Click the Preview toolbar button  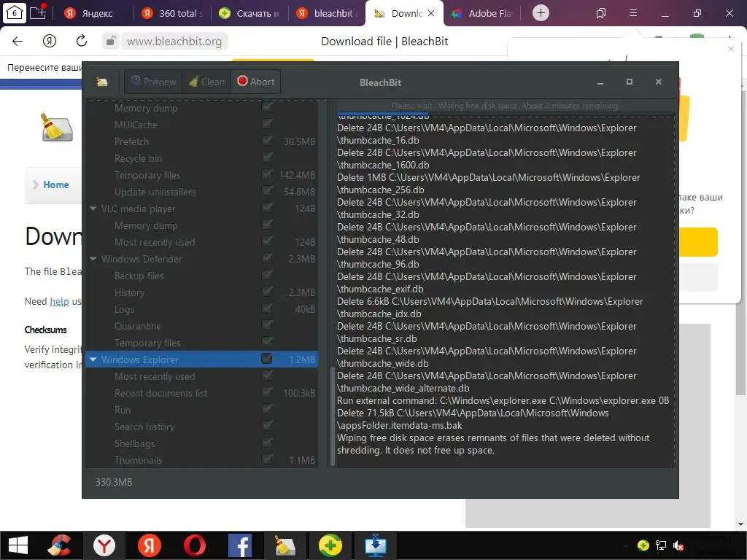pyautogui.click(x=154, y=82)
